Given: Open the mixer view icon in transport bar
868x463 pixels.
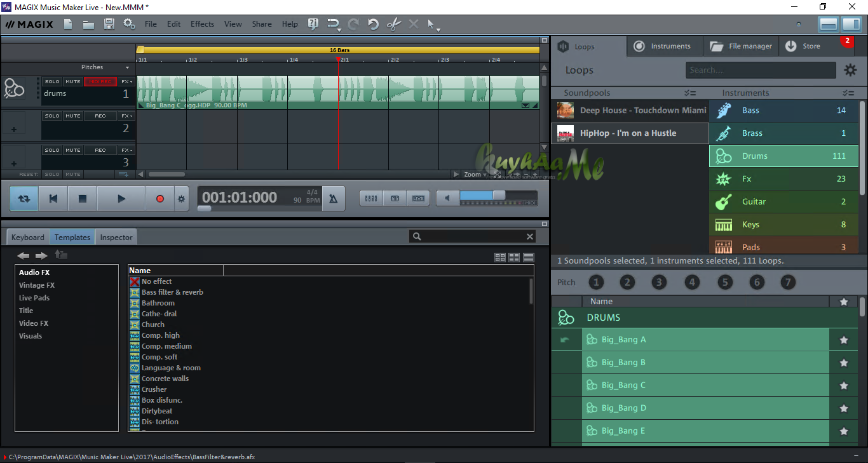Looking at the screenshot, I should (x=371, y=199).
